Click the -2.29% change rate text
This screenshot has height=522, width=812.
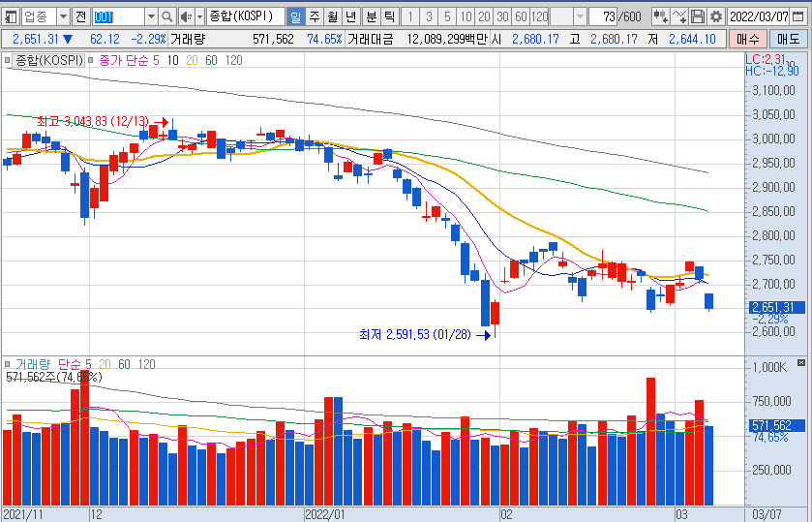click(148, 39)
